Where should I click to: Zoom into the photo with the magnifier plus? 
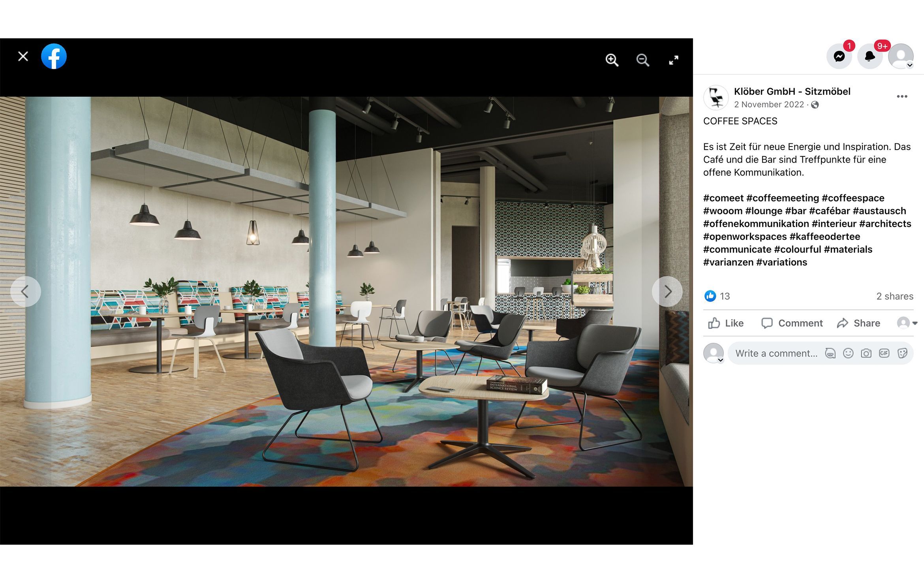click(612, 60)
